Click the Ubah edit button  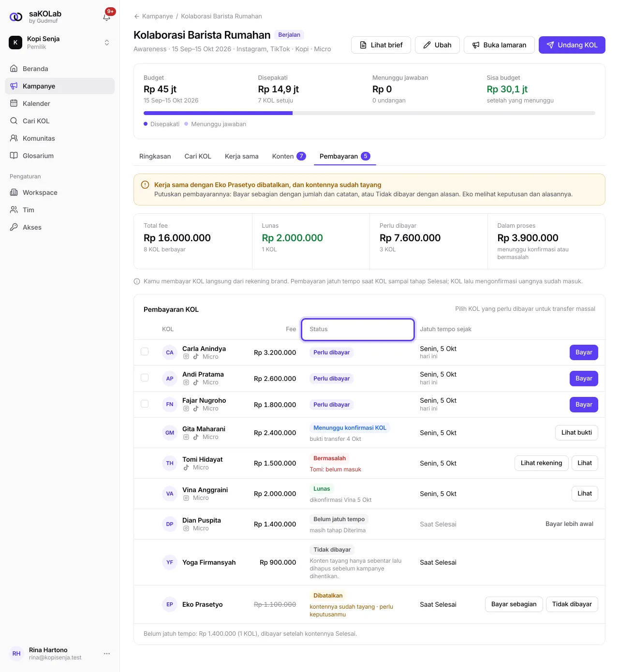437,45
